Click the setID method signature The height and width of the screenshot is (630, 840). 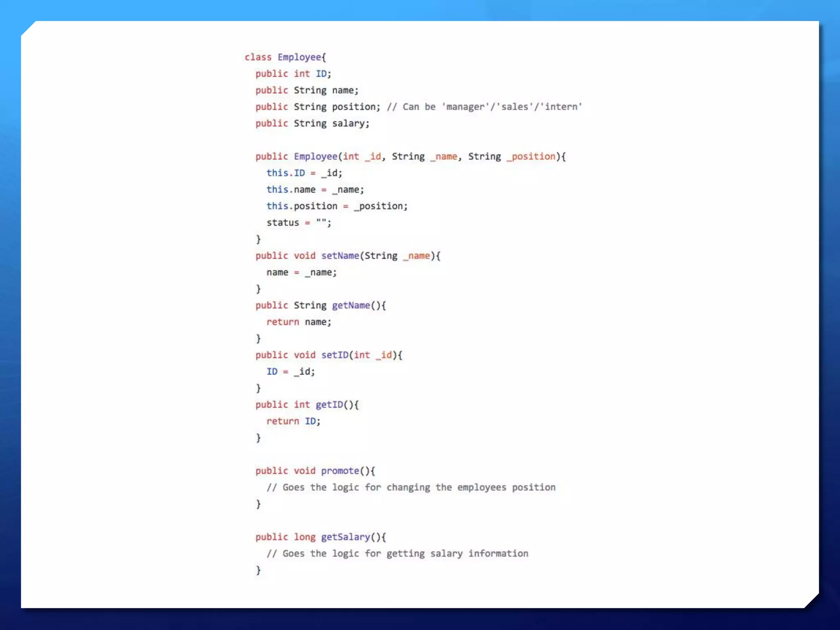click(329, 355)
